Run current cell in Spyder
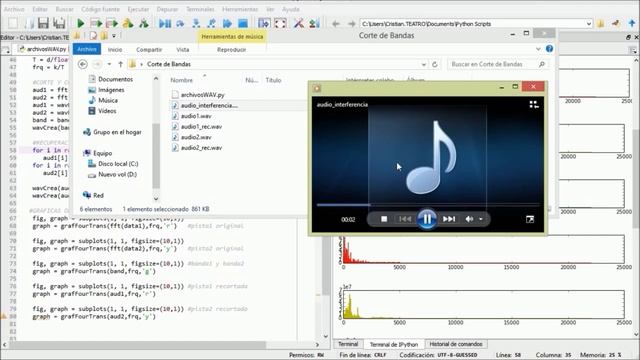This screenshot has height=360, width=640. 96,24
